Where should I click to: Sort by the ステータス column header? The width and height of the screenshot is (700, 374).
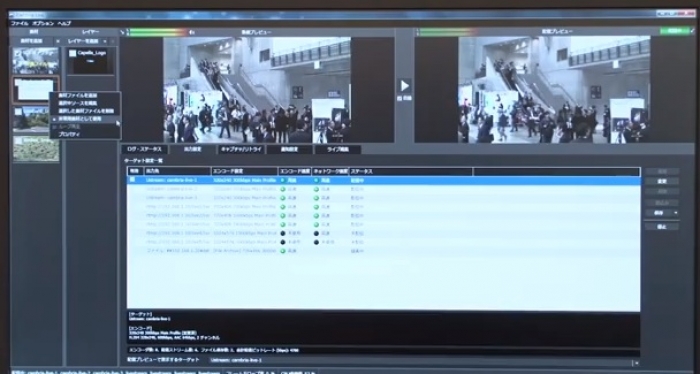click(411, 171)
